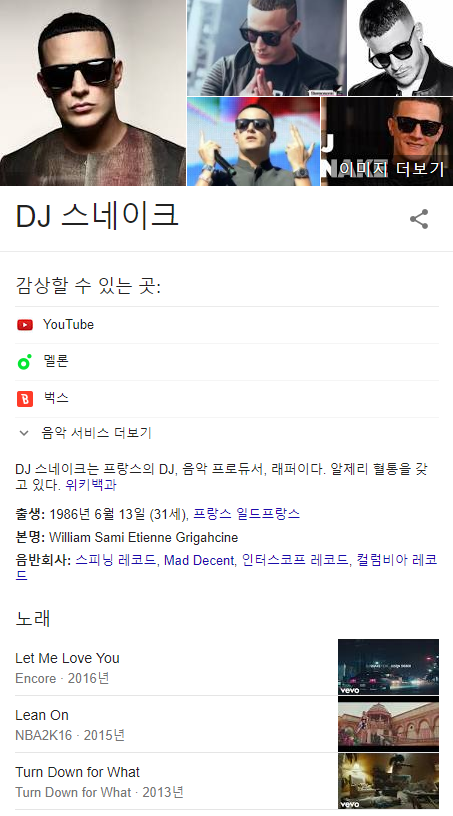The width and height of the screenshot is (453, 816).
Task: Open the Mad Decent label link
Action: click(199, 560)
